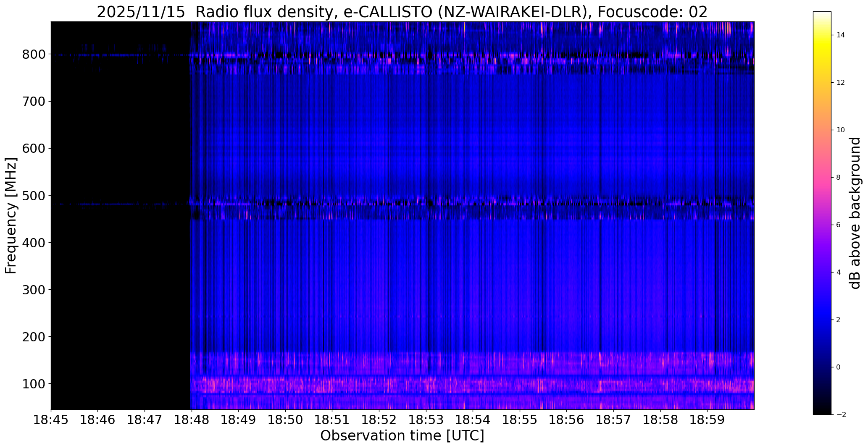Click the 'Observation time [UTC]' x-axis label
This screenshot has width=868, height=448.
point(402,436)
